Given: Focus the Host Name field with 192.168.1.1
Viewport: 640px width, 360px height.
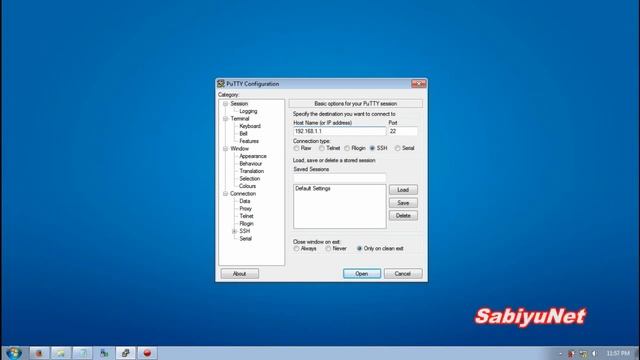Looking at the screenshot, I should coord(340,131).
